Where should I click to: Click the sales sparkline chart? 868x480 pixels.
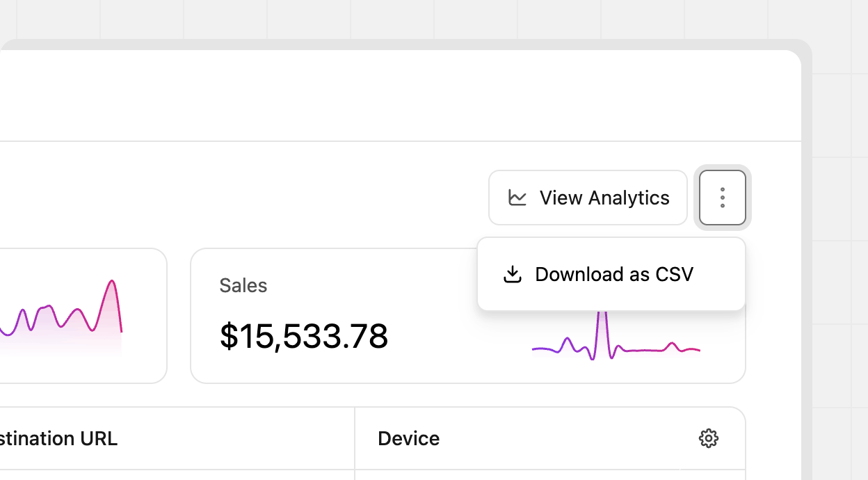coord(616,335)
